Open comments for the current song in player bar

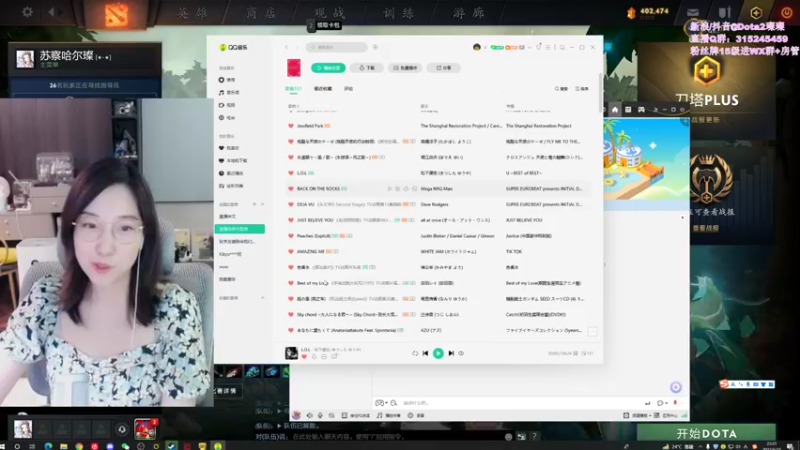[x=334, y=357]
